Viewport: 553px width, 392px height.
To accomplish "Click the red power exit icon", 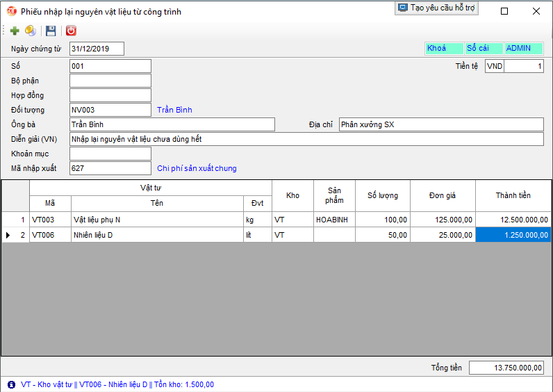I will point(71,31).
